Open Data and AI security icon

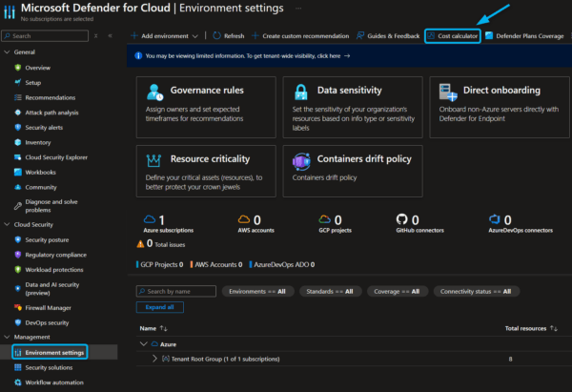pyautogui.click(x=17, y=289)
